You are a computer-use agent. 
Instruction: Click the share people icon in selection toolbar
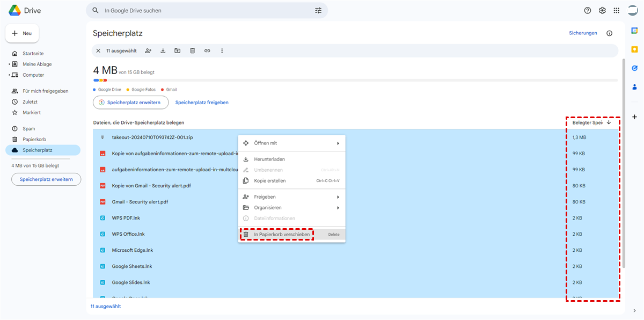pyautogui.click(x=148, y=50)
